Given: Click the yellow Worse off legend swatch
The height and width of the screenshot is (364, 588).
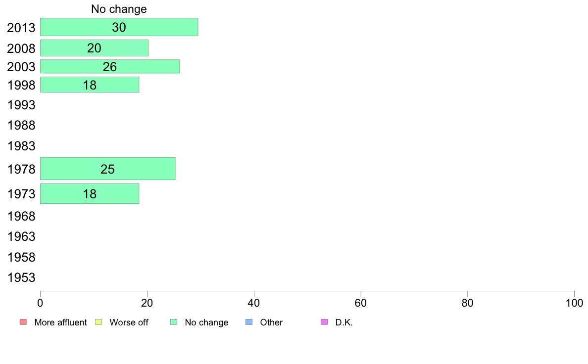Looking at the screenshot, I should (98, 322).
